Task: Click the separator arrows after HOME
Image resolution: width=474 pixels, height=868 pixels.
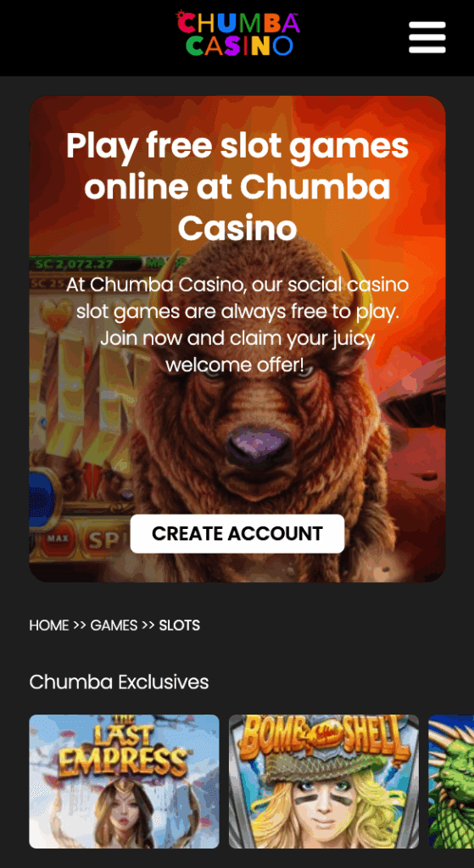Action: [80, 626]
